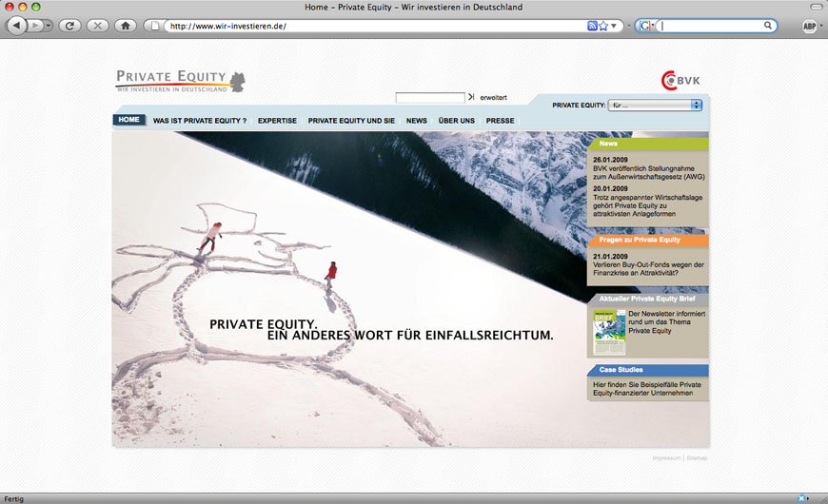The height and width of the screenshot is (504, 828).
Task: Submit site search with red arrow icon
Action: pyautogui.click(x=471, y=97)
